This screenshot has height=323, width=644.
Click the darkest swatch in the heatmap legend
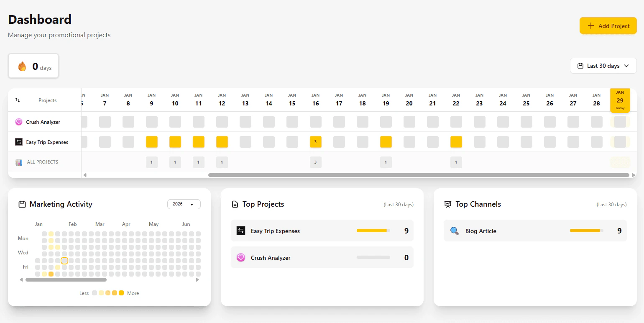tap(121, 293)
